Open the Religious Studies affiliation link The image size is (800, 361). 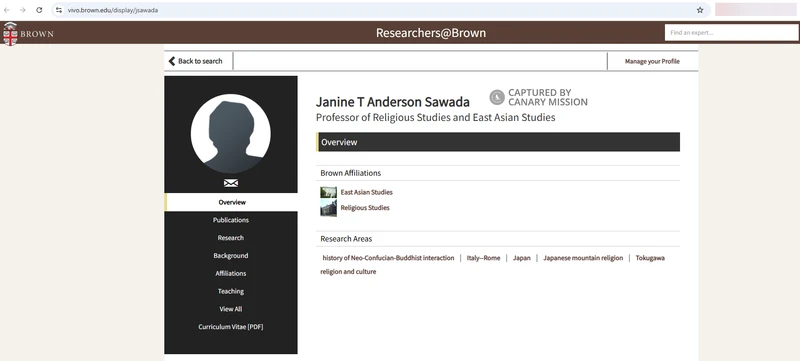tap(365, 208)
